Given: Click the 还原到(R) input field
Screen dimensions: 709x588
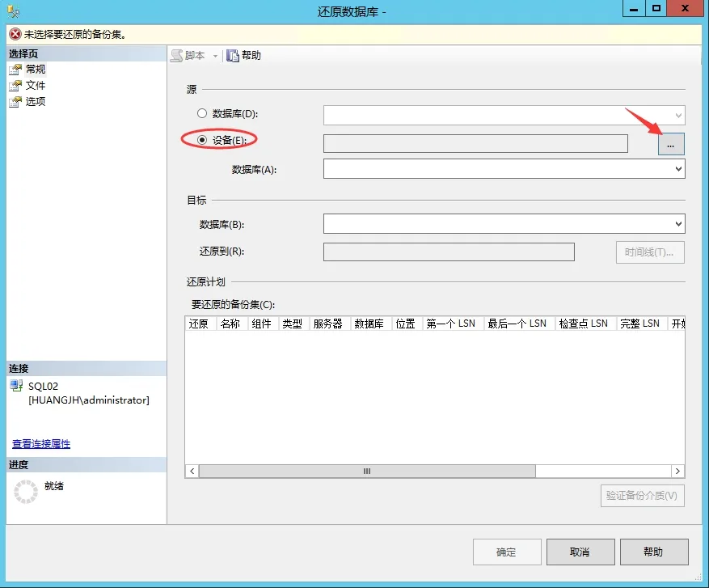Looking at the screenshot, I should pos(449,252).
